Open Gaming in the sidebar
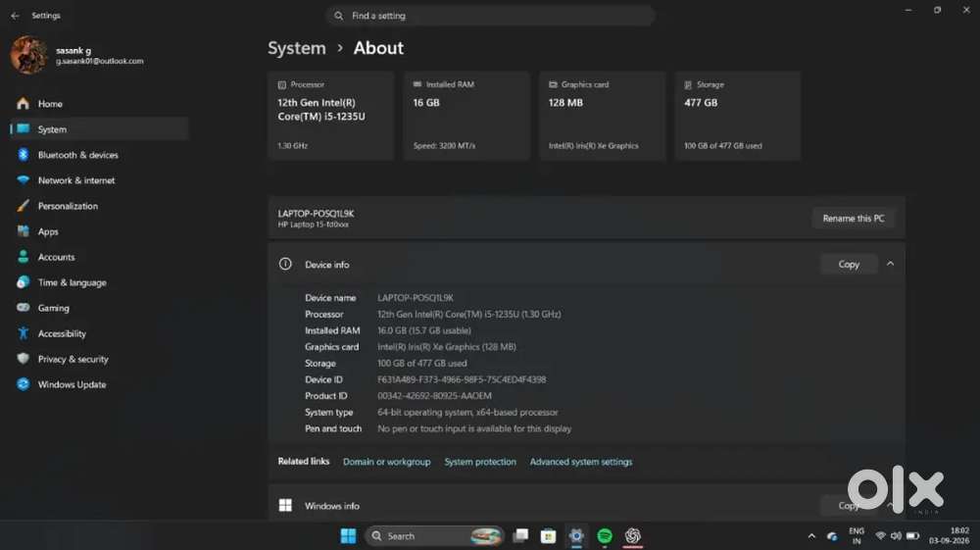The height and width of the screenshot is (550, 980). pyautogui.click(x=53, y=308)
